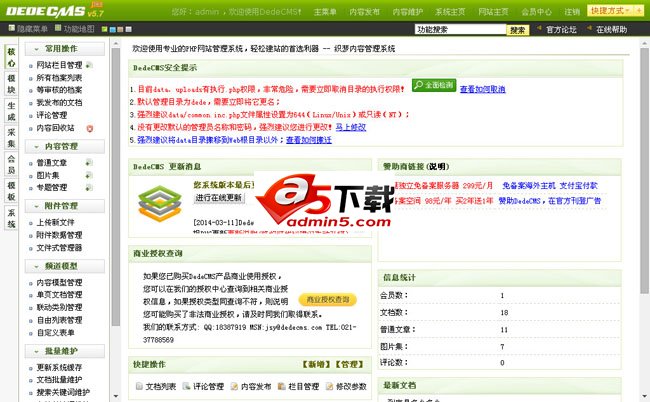Screen dimensions: 650x402
Task: Click the 功能搜索 search input field
Action: pyautogui.click(x=460, y=29)
